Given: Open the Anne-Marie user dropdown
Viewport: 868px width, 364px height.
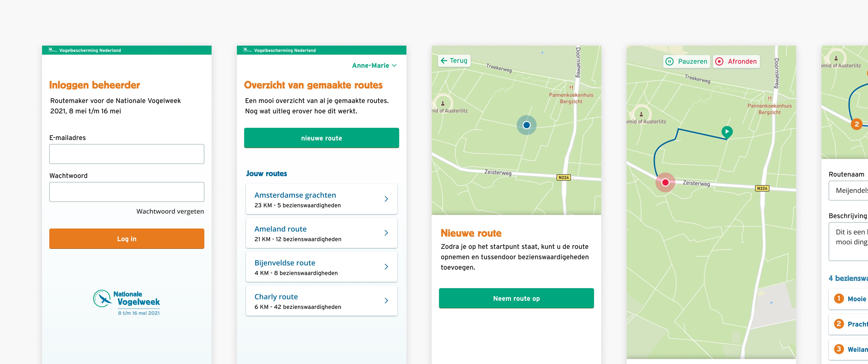Looking at the screenshot, I should [x=374, y=65].
